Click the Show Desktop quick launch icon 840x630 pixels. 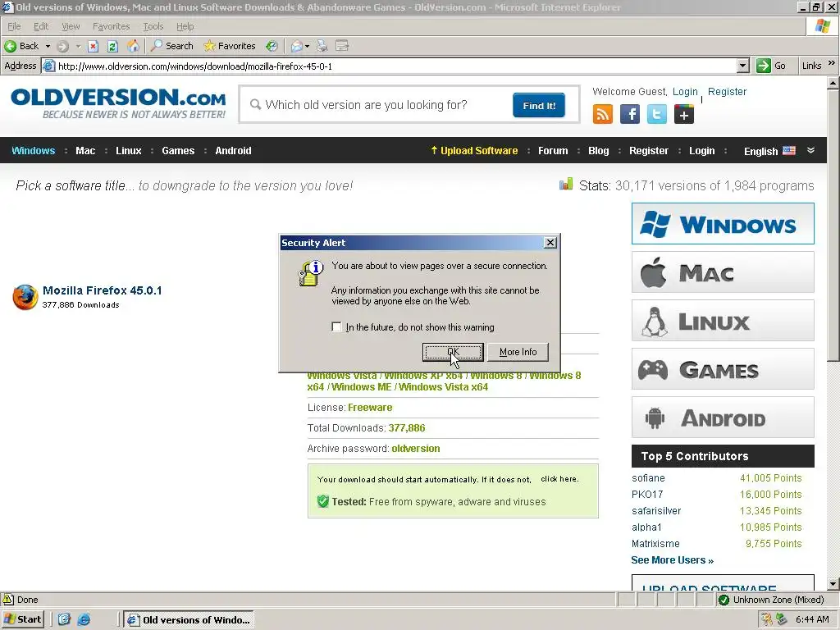click(64, 619)
